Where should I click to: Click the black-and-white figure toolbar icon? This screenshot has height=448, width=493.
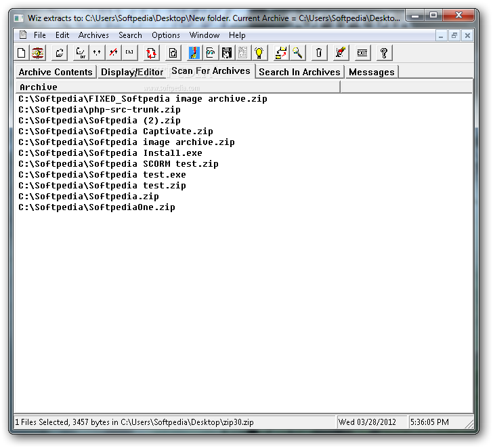pyautogui.click(x=227, y=53)
